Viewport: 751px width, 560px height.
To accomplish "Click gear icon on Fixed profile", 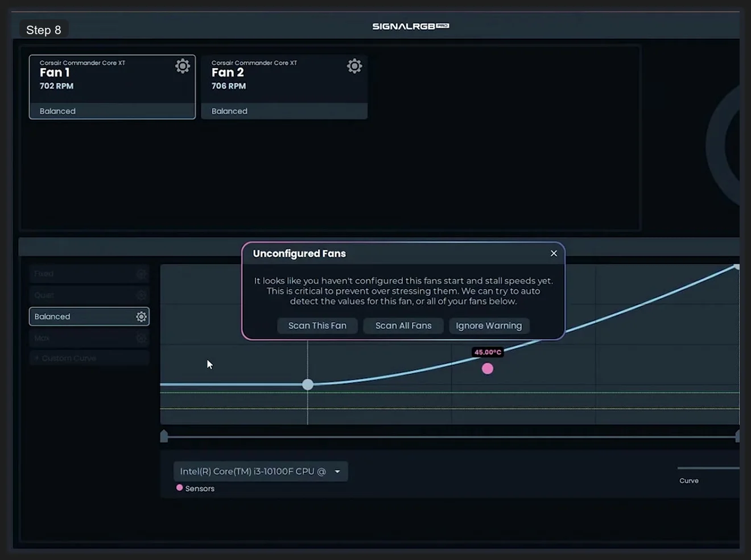I will (141, 274).
